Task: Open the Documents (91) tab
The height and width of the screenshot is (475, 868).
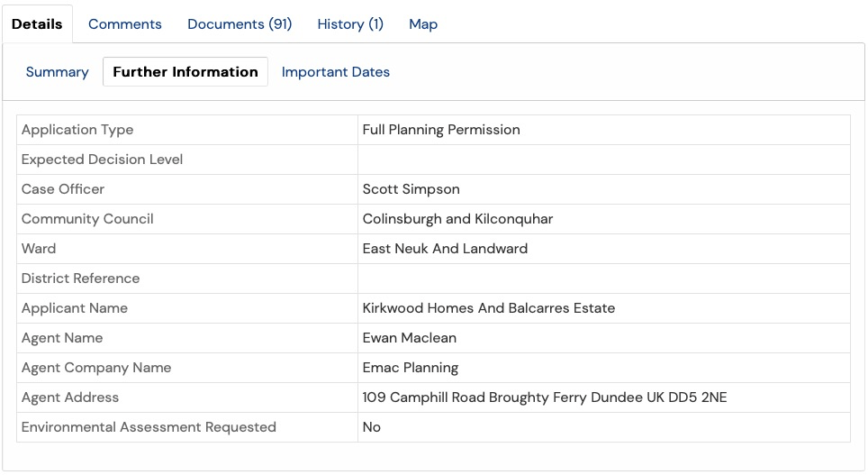Action: [x=240, y=24]
